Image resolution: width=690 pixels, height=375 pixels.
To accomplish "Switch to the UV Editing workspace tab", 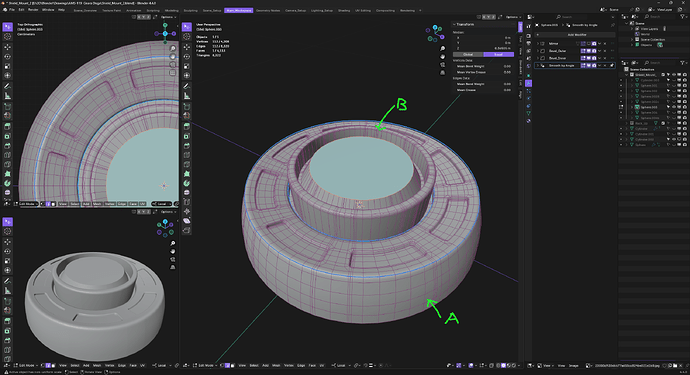I will tap(363, 10).
